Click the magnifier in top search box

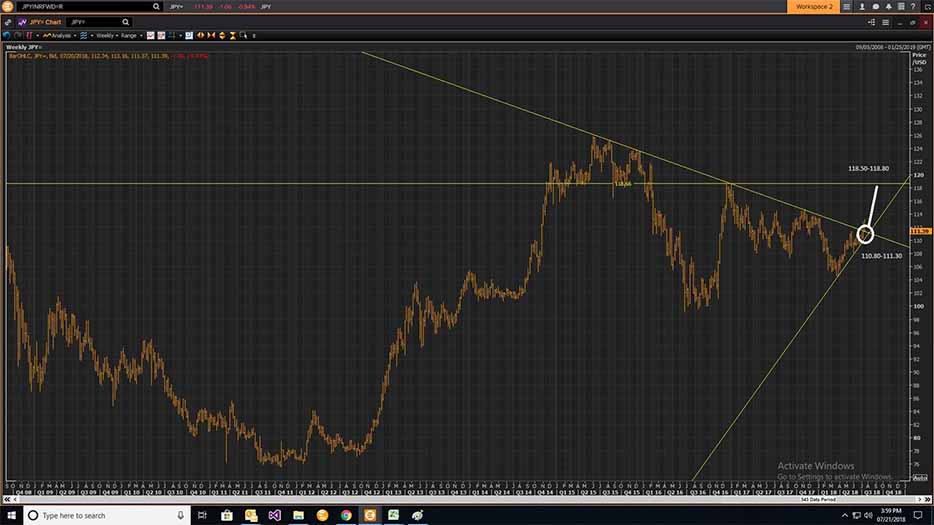156,7
